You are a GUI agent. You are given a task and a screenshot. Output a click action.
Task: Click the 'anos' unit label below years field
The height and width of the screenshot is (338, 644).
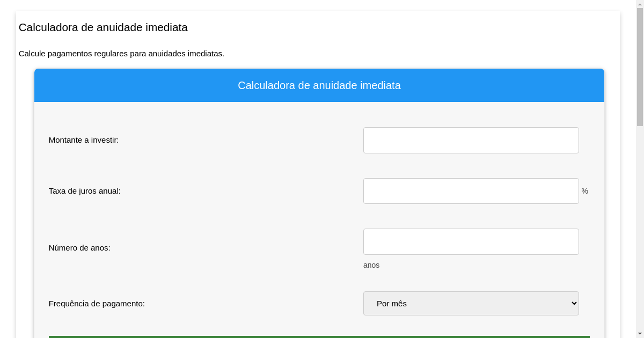(371, 265)
